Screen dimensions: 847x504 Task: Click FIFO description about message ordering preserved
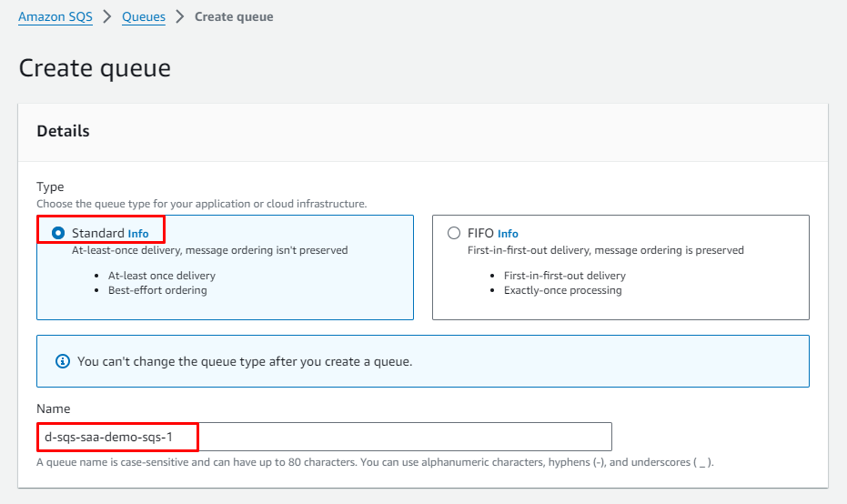click(x=605, y=250)
